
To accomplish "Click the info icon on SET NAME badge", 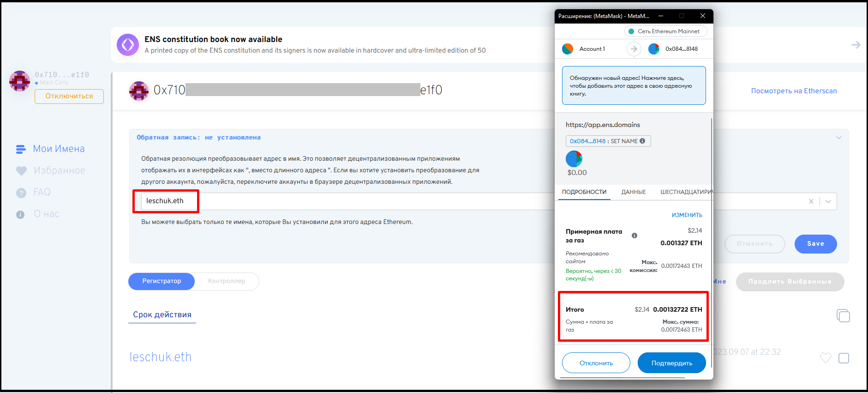I will click(x=642, y=141).
